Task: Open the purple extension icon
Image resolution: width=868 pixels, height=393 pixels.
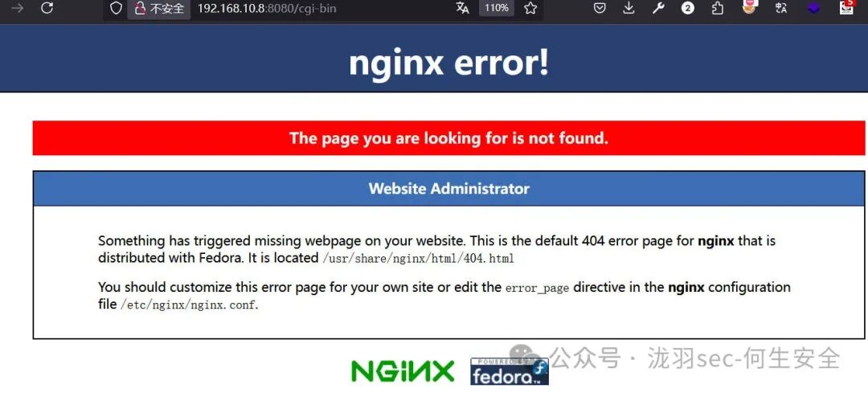Action: pos(813,8)
